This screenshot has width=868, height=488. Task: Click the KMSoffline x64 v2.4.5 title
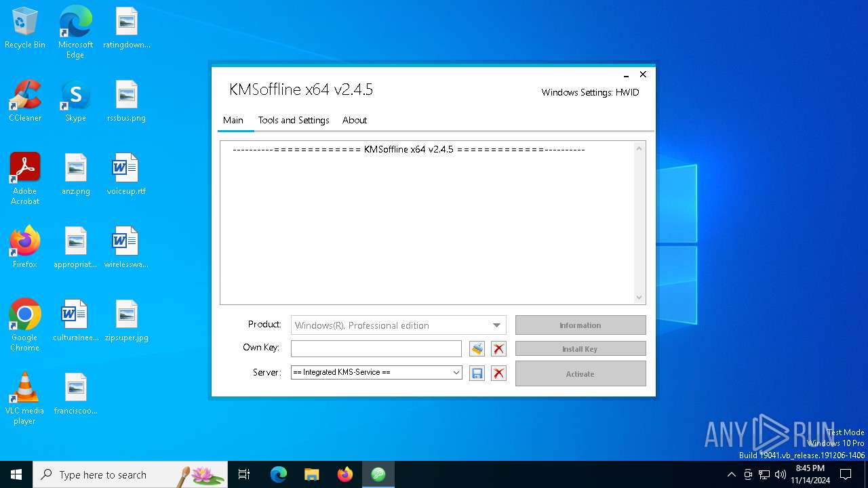pyautogui.click(x=301, y=89)
